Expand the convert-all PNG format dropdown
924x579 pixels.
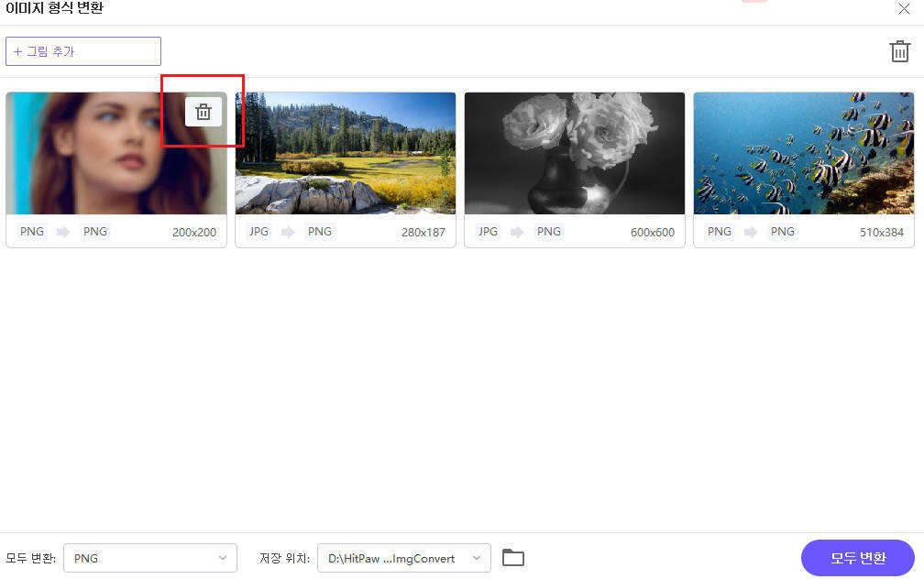point(150,558)
